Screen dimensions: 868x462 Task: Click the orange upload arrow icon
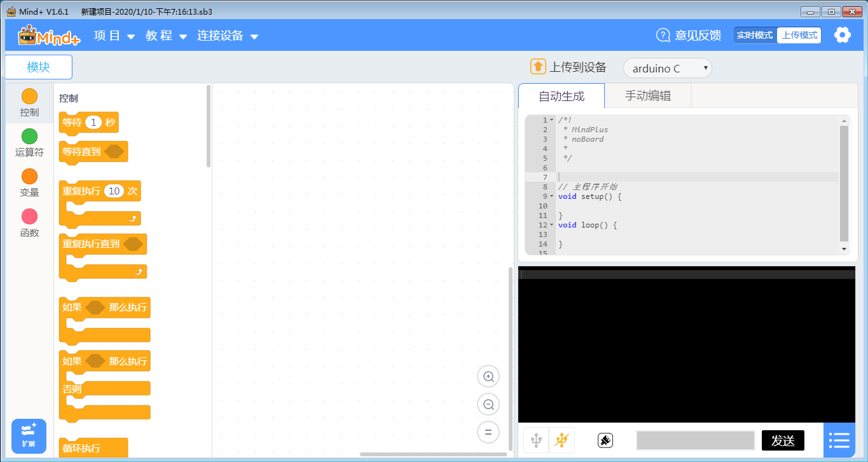[x=538, y=67]
